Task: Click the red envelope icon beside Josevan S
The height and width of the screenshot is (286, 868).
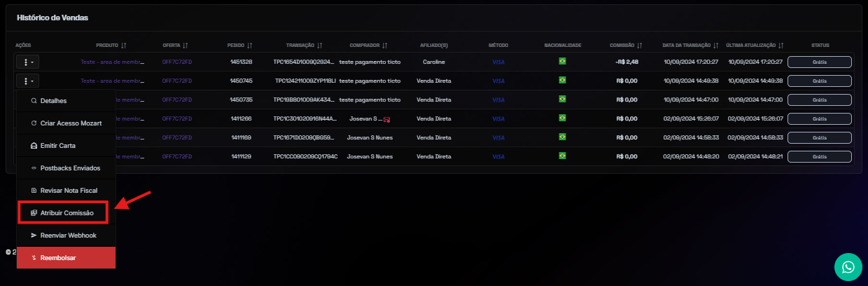Action: tap(386, 119)
